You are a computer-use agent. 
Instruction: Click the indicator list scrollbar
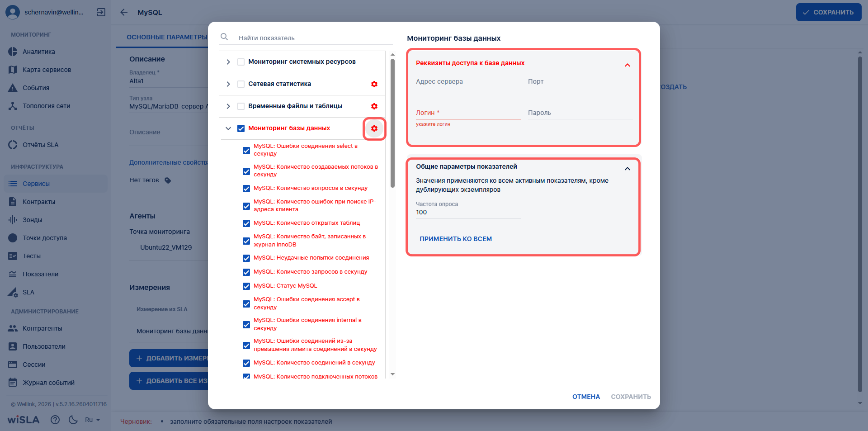tap(392, 123)
